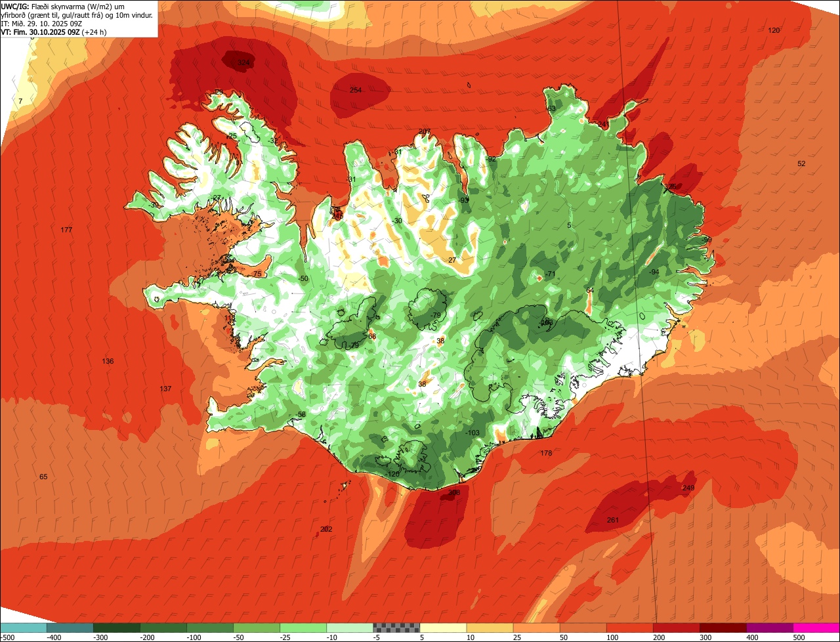The image size is (840, 642).
Task: Click the 65 value in southwest ocean
Action: (x=43, y=477)
